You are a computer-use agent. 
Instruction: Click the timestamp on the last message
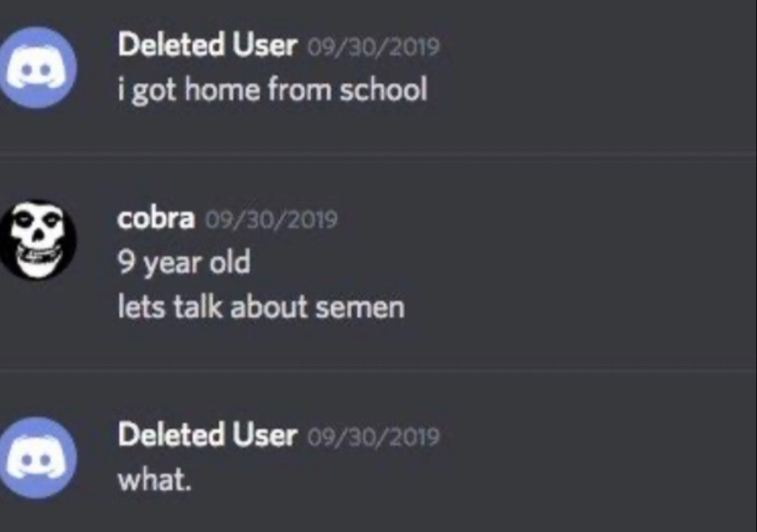[373, 437]
